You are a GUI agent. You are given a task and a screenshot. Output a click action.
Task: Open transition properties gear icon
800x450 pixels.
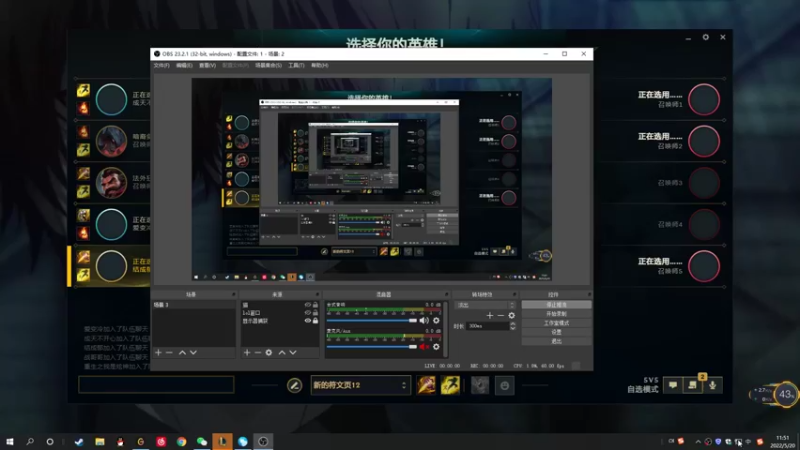coord(512,316)
